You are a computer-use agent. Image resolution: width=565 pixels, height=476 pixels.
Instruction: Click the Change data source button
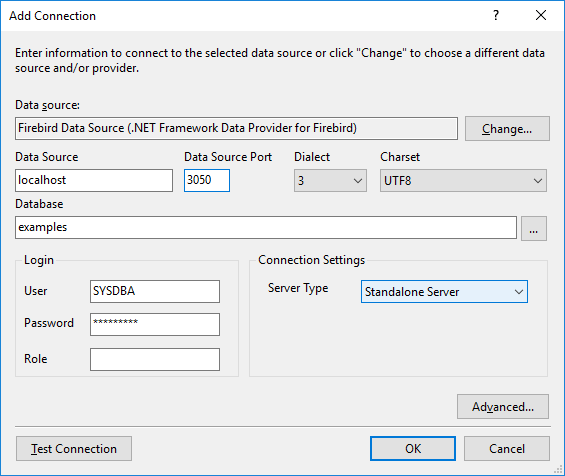(x=507, y=129)
